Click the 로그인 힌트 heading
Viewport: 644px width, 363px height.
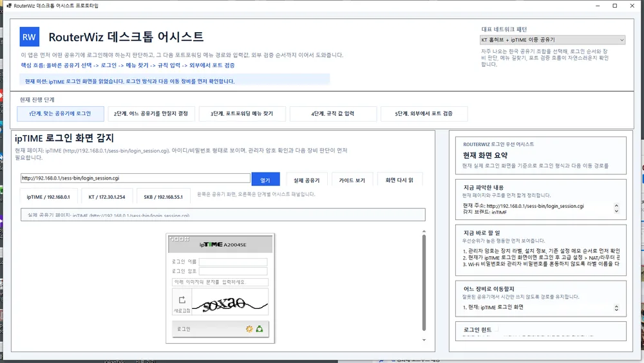tap(477, 330)
